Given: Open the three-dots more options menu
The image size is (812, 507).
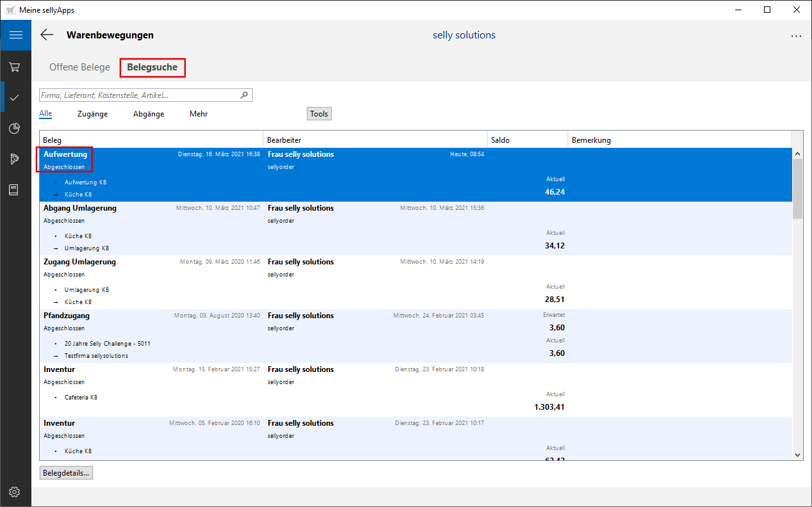Looking at the screenshot, I should click(x=796, y=36).
